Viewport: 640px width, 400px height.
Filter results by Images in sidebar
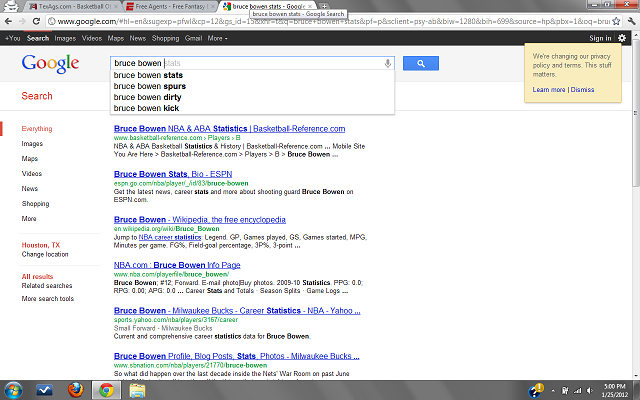coord(32,144)
